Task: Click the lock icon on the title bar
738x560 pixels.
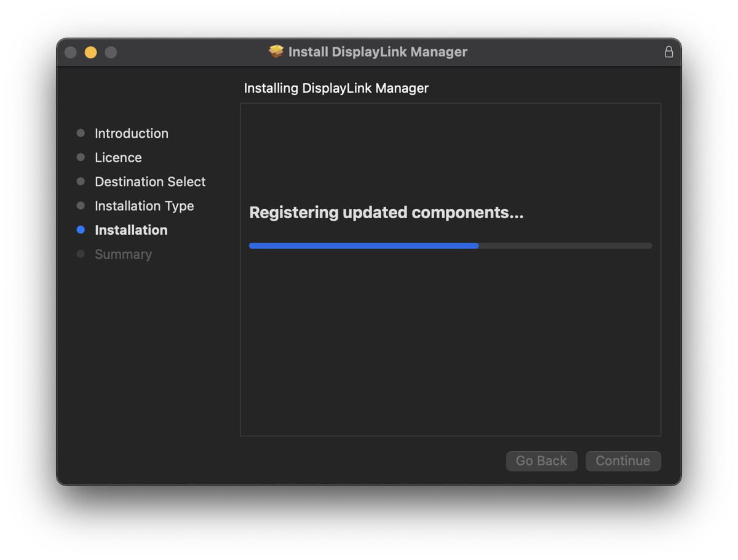Action: point(669,52)
